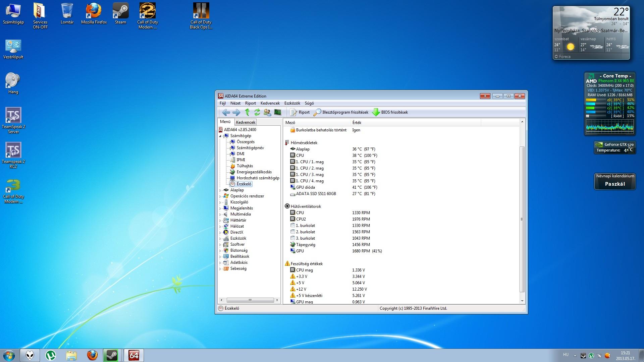Click the AIDA64 taskbar button
This screenshot has width=644, height=362.
(x=134, y=355)
